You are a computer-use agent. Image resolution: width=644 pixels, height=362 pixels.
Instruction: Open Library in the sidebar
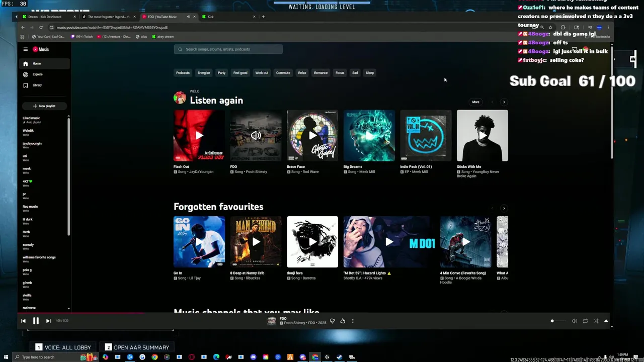(44, 85)
